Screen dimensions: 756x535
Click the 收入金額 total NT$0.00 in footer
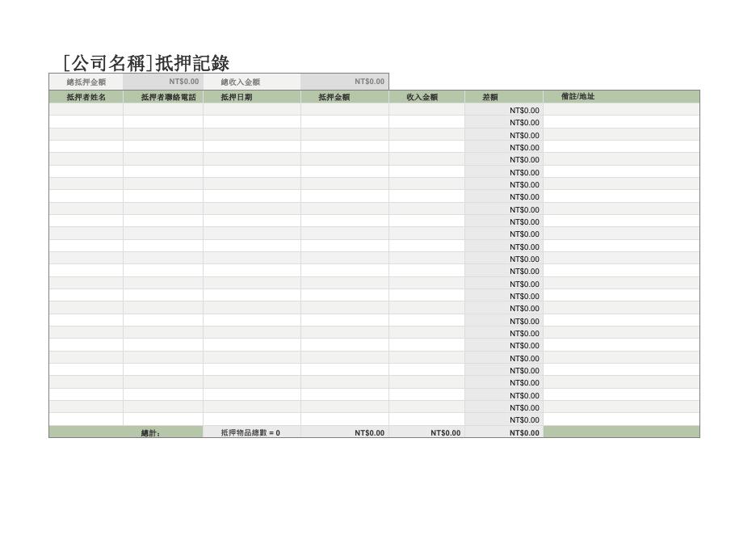pos(426,432)
